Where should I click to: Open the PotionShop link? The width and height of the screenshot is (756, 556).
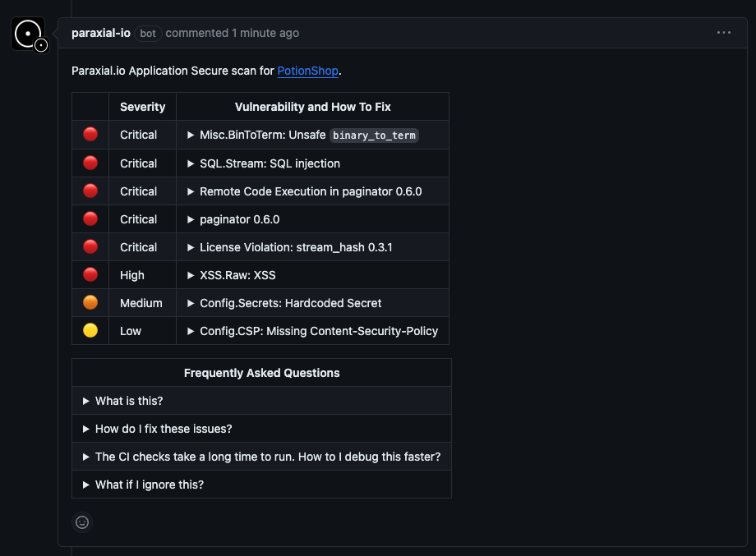[x=307, y=71]
